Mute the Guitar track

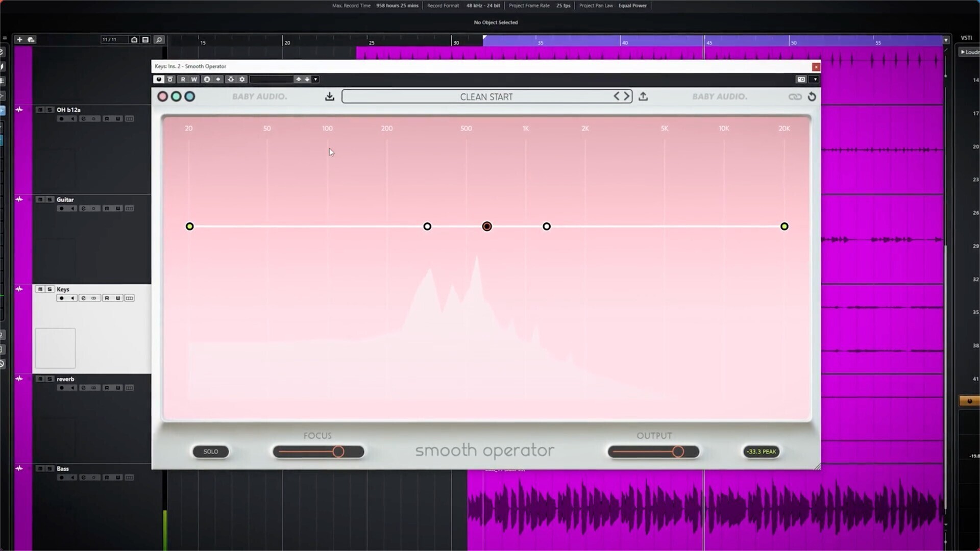coord(40,199)
